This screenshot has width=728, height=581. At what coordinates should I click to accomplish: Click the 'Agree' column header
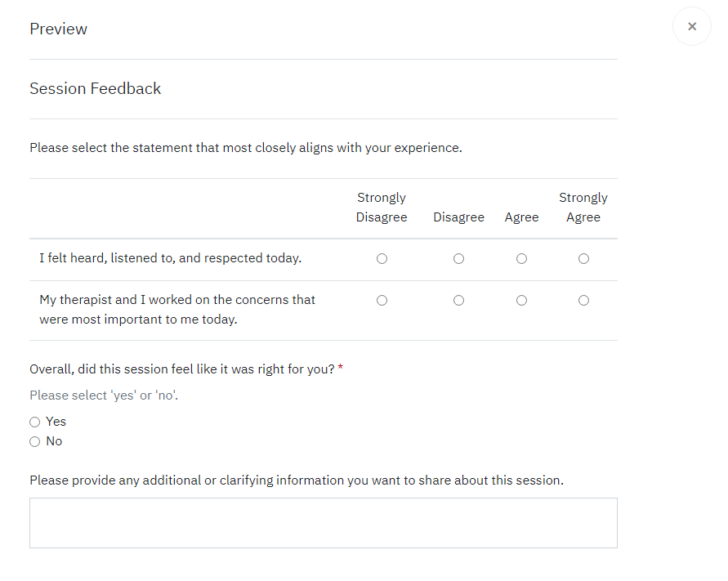[x=521, y=217]
